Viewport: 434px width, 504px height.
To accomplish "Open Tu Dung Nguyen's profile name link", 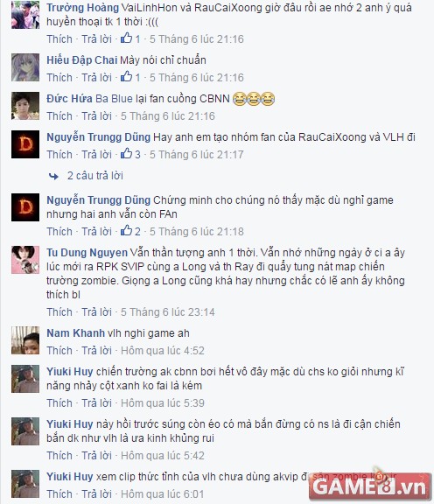I will pos(87,253).
